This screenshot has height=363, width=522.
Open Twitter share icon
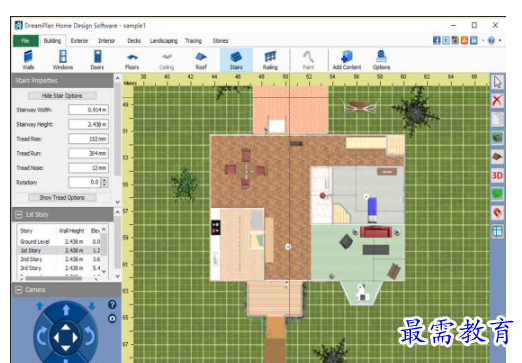click(446, 41)
